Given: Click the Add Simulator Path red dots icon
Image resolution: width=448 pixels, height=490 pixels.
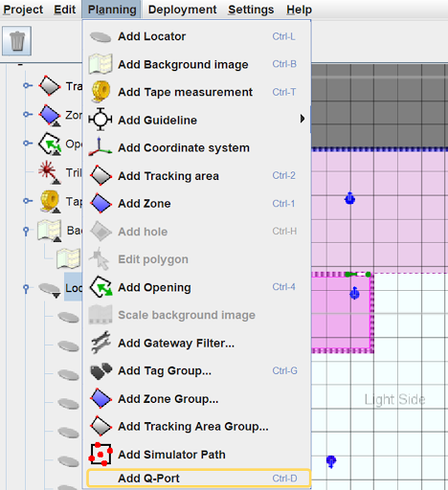Looking at the screenshot, I should (x=101, y=454).
